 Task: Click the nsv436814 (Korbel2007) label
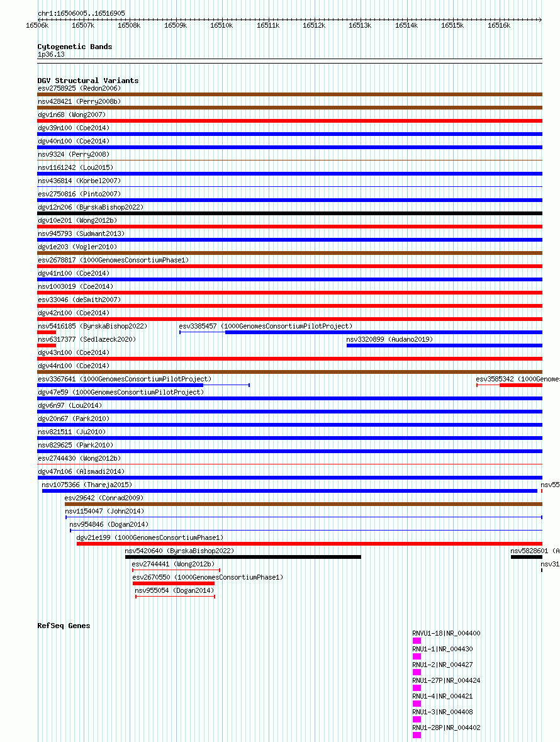pyautogui.click(x=79, y=181)
